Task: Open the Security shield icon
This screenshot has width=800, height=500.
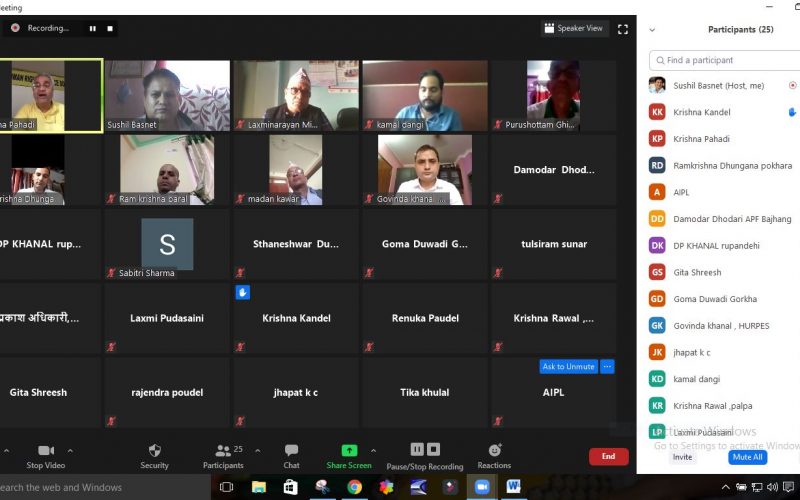Action: coord(154,451)
